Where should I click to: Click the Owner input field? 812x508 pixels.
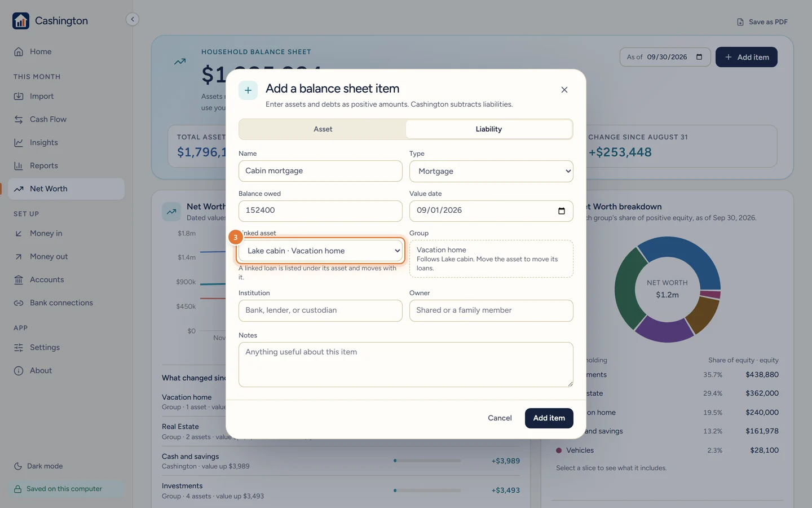tap(491, 310)
